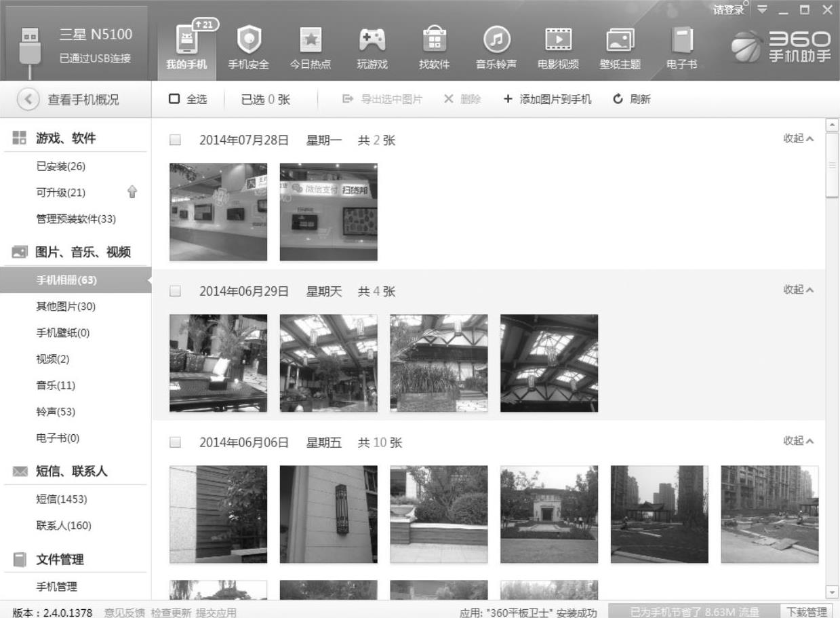Click the 已为手机节省了 8.63M 流量 bar
This screenshot has height=618, width=840.
click(x=694, y=612)
